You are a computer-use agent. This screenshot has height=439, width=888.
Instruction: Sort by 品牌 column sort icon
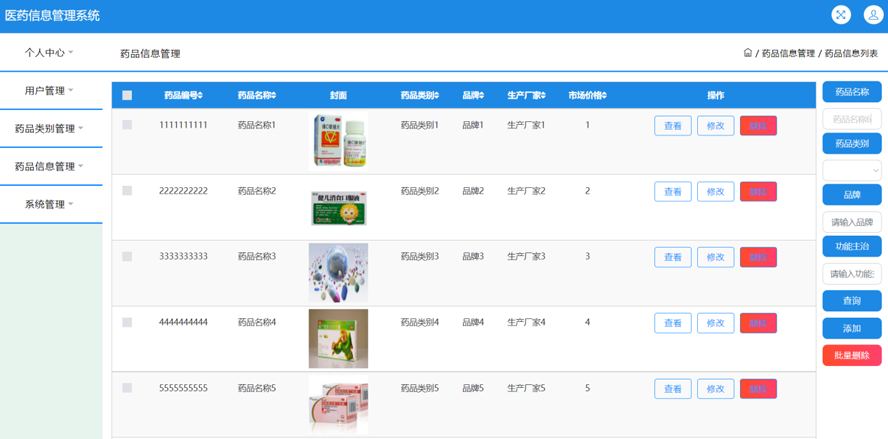tap(482, 96)
